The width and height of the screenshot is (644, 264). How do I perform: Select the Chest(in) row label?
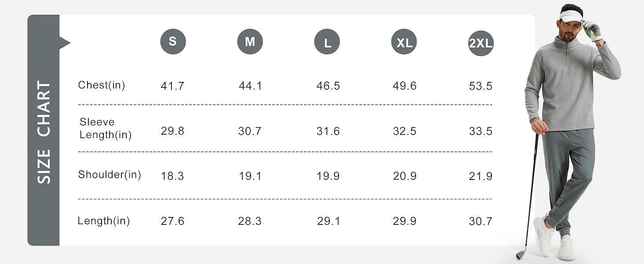pyautogui.click(x=102, y=85)
